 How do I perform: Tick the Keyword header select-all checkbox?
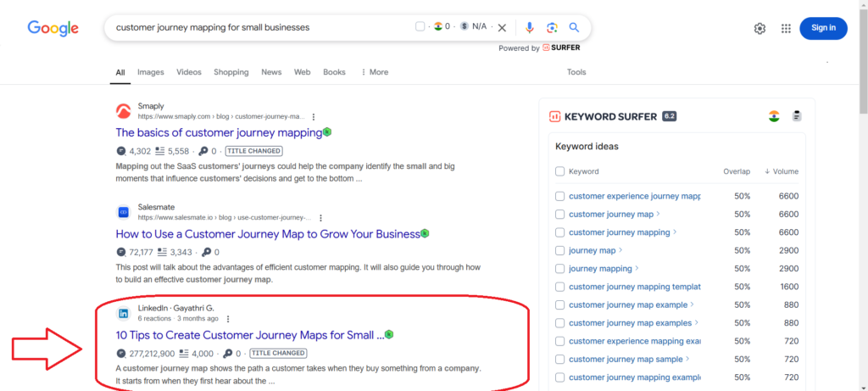pos(559,171)
